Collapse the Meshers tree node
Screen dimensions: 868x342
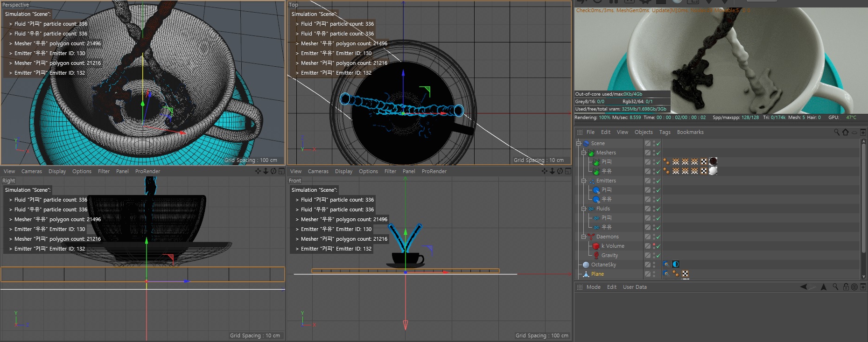tap(584, 153)
